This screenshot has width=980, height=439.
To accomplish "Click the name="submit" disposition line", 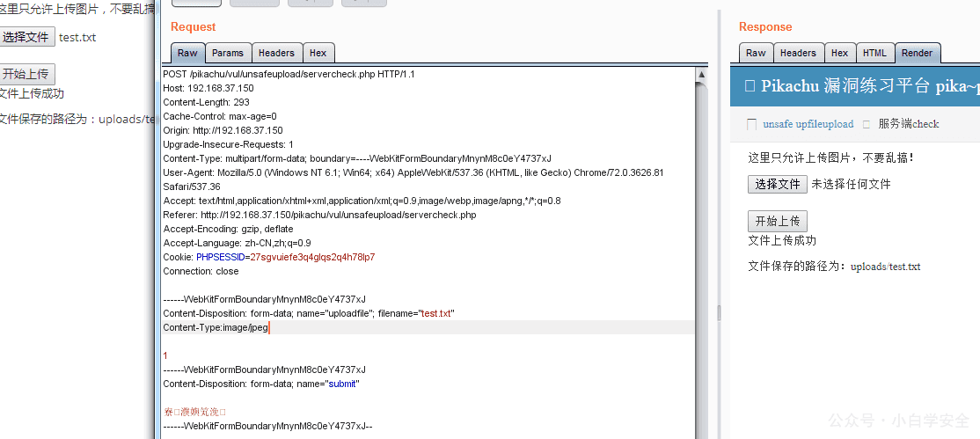I will (x=261, y=384).
